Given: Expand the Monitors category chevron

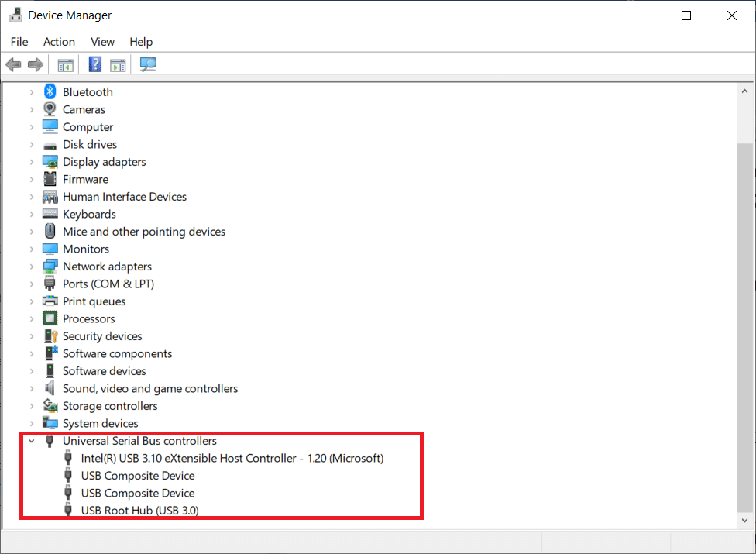Looking at the screenshot, I should tap(32, 249).
